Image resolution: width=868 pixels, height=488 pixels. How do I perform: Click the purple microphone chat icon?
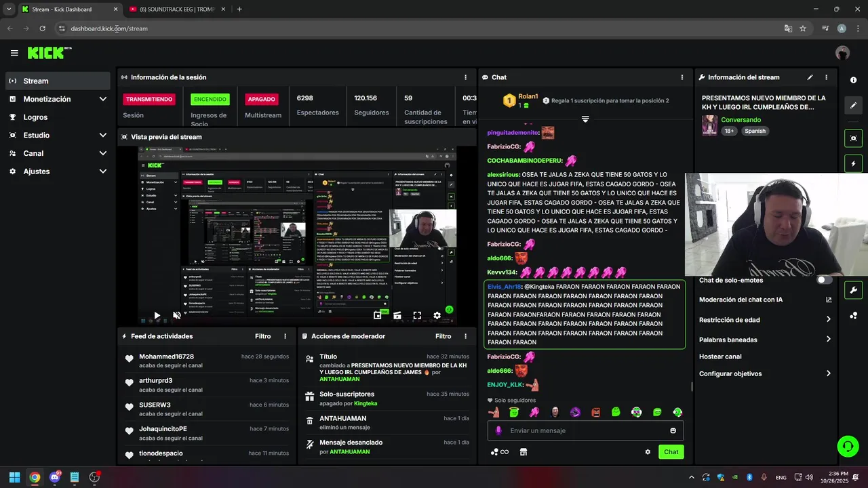pyautogui.click(x=498, y=430)
